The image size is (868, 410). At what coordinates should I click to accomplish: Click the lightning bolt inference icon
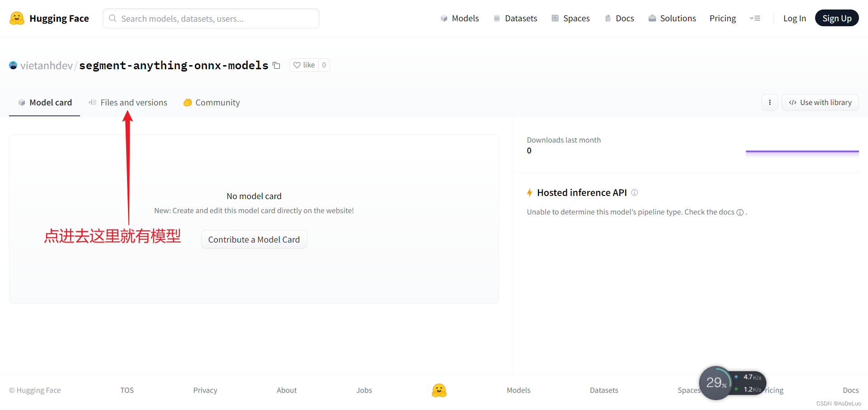(x=530, y=193)
